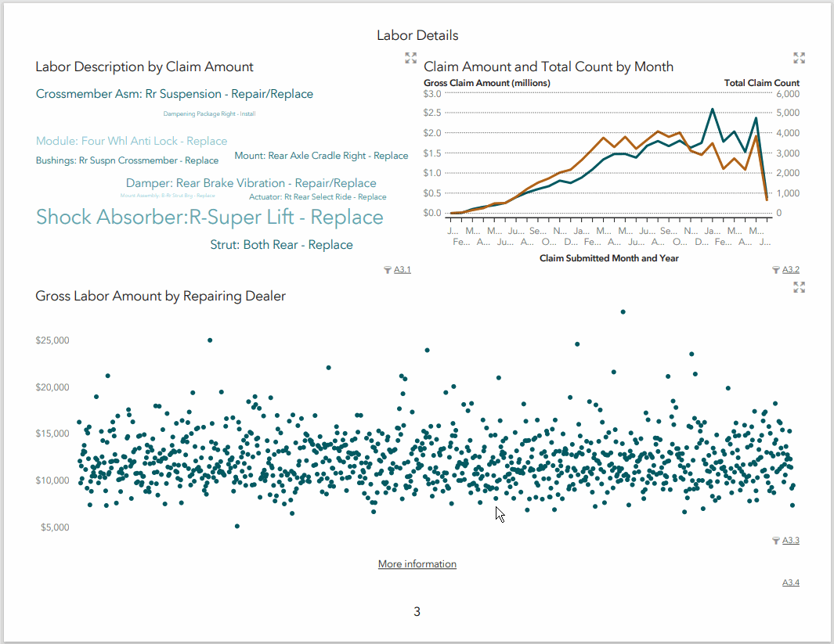Screen dimensions: 834x644
Task: Click the filter icon beside A3.3
Action: (775, 540)
